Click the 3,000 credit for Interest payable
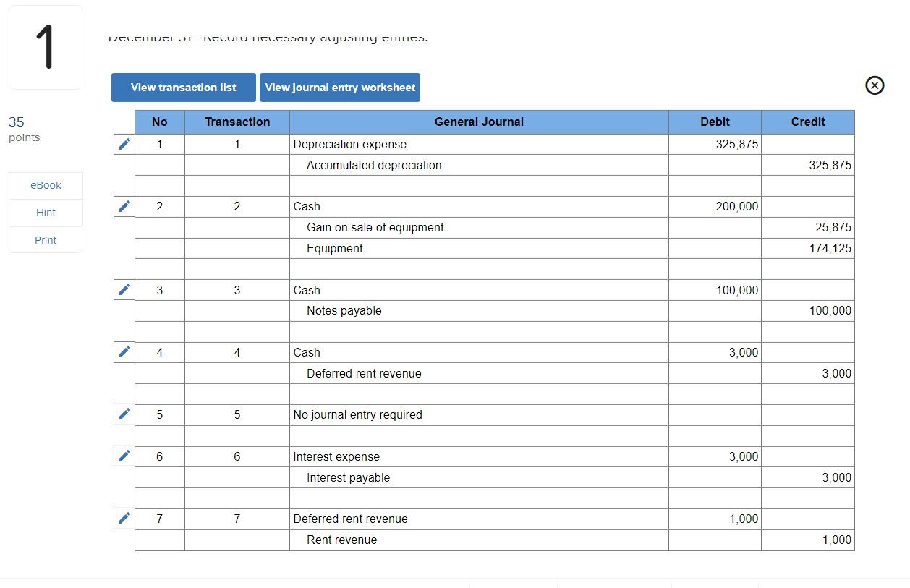The image size is (910, 588). click(x=837, y=477)
